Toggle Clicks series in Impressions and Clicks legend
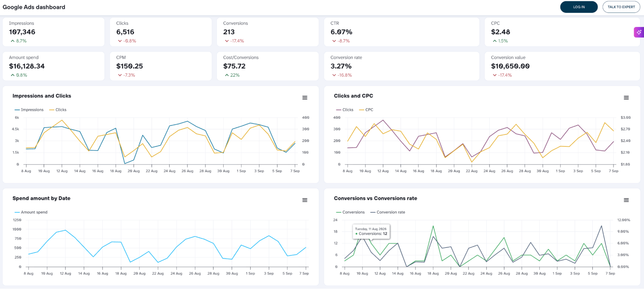Screen dimensions: 644x289 [x=58, y=110]
